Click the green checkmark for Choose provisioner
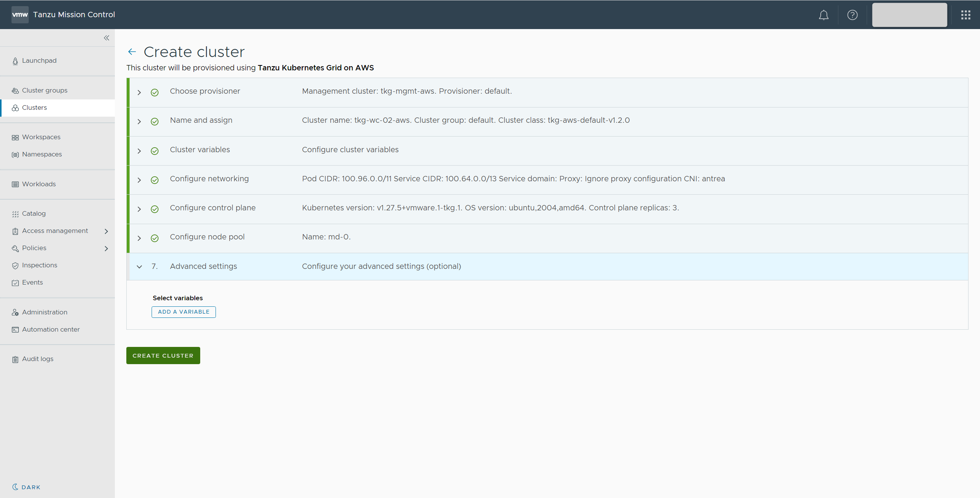The height and width of the screenshot is (498, 980). (155, 93)
